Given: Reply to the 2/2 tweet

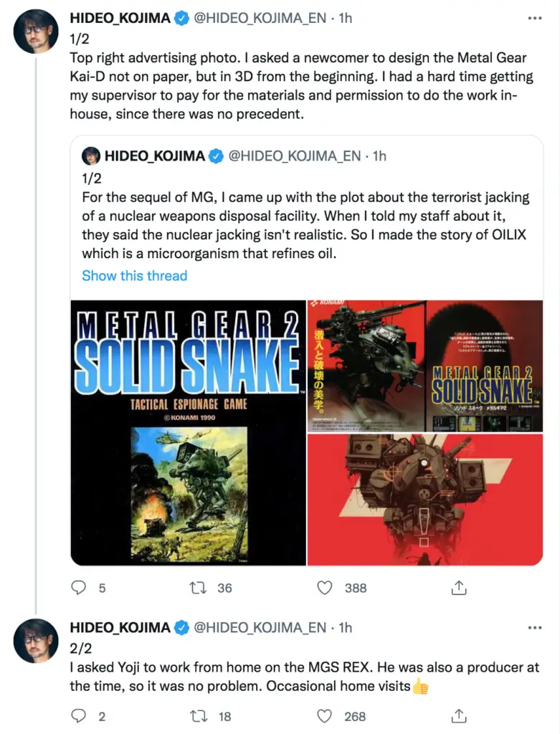Looking at the screenshot, I should pos(80,716).
